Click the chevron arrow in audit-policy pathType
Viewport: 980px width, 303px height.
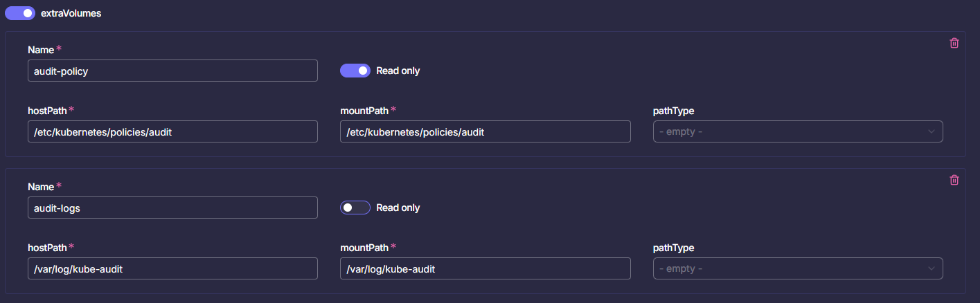coord(932,131)
